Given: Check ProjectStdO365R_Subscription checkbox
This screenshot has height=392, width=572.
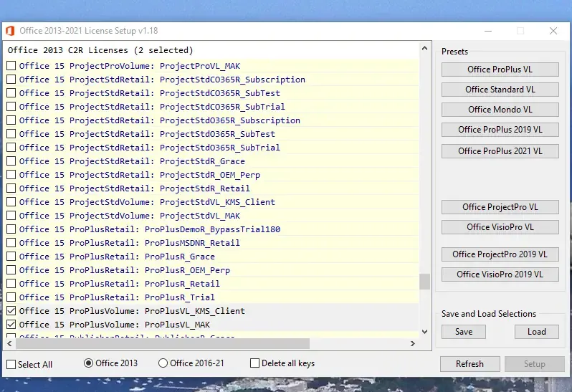Looking at the screenshot, I should point(11,120).
